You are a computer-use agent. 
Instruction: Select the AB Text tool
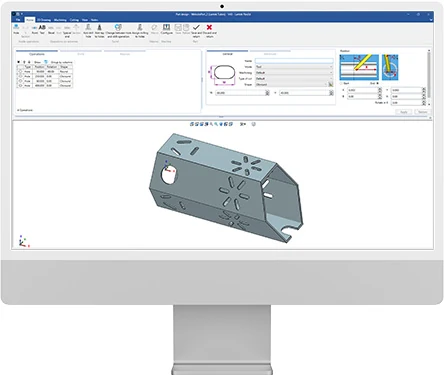[42, 29]
